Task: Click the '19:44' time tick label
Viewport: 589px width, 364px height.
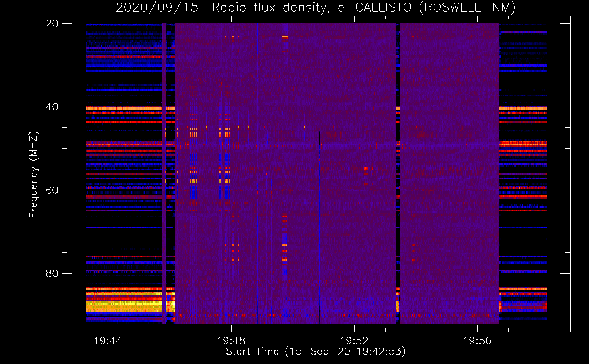Action: point(108,341)
